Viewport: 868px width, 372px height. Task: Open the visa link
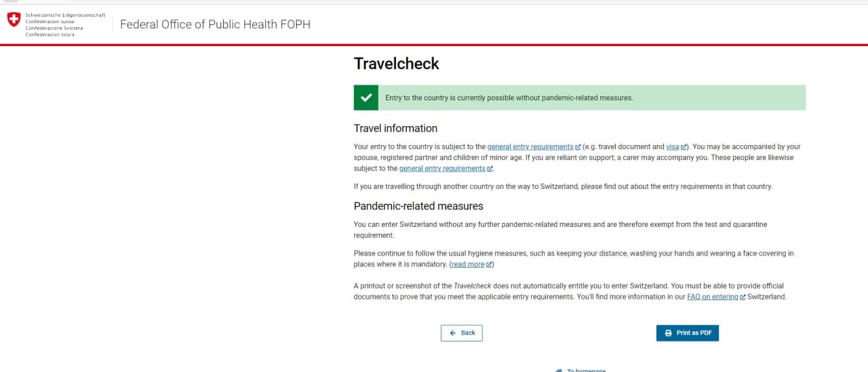(673, 147)
